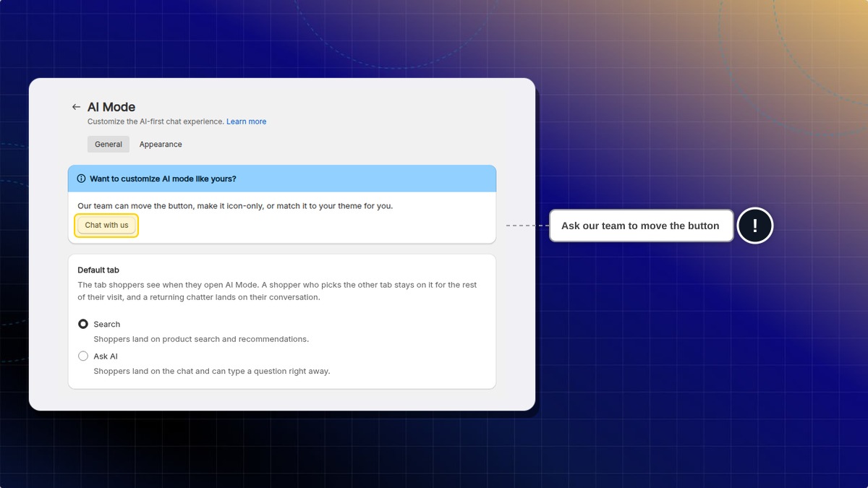
Task: Click the info icon in the blue banner
Action: click(81, 179)
